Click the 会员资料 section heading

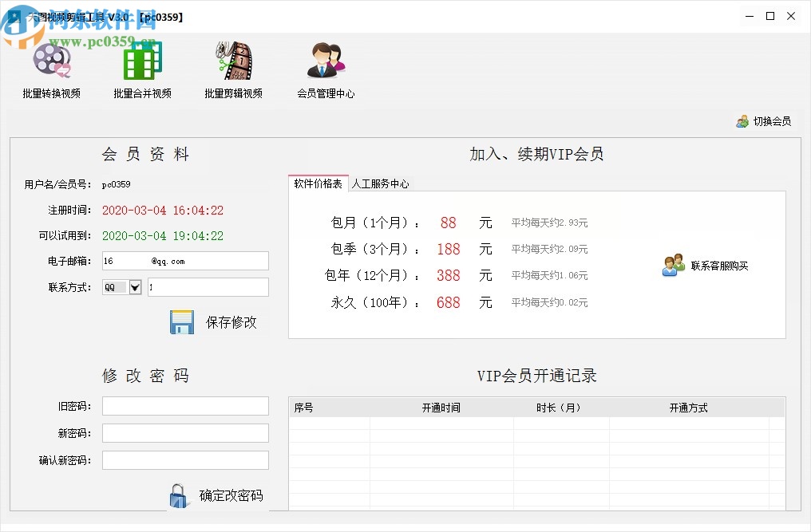point(145,154)
